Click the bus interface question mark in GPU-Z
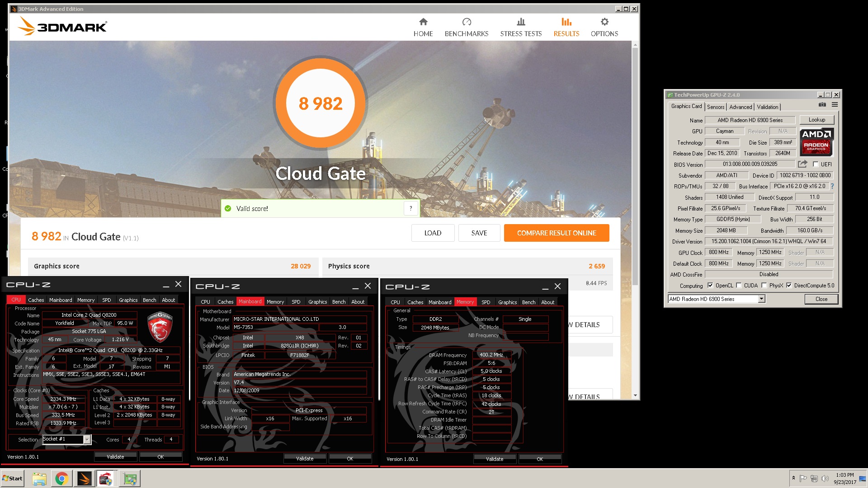 (x=832, y=186)
